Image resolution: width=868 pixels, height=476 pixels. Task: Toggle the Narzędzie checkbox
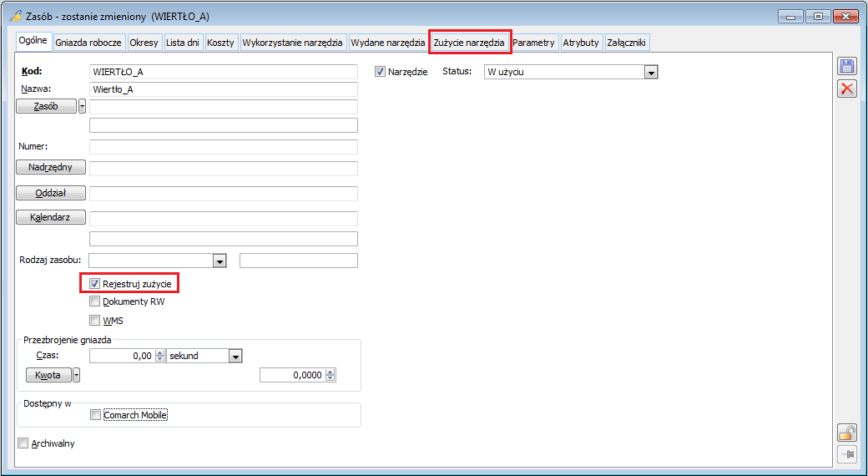tap(380, 72)
